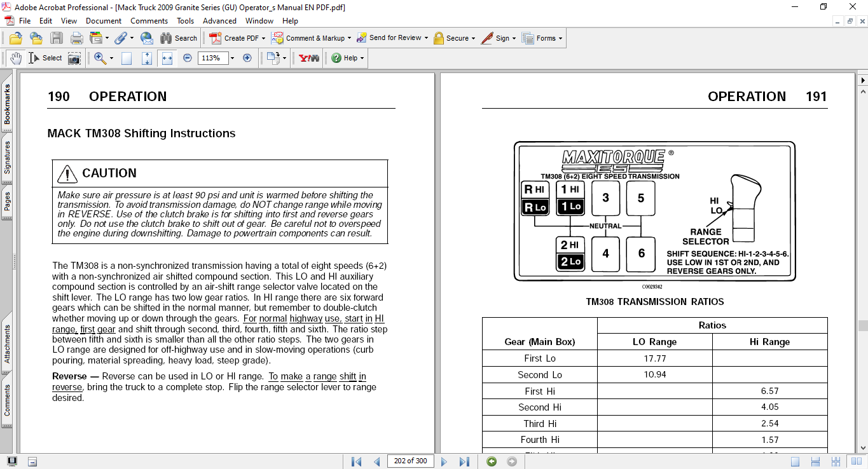The image size is (868, 469).
Task: Go to the next page arrow
Action: point(444,461)
